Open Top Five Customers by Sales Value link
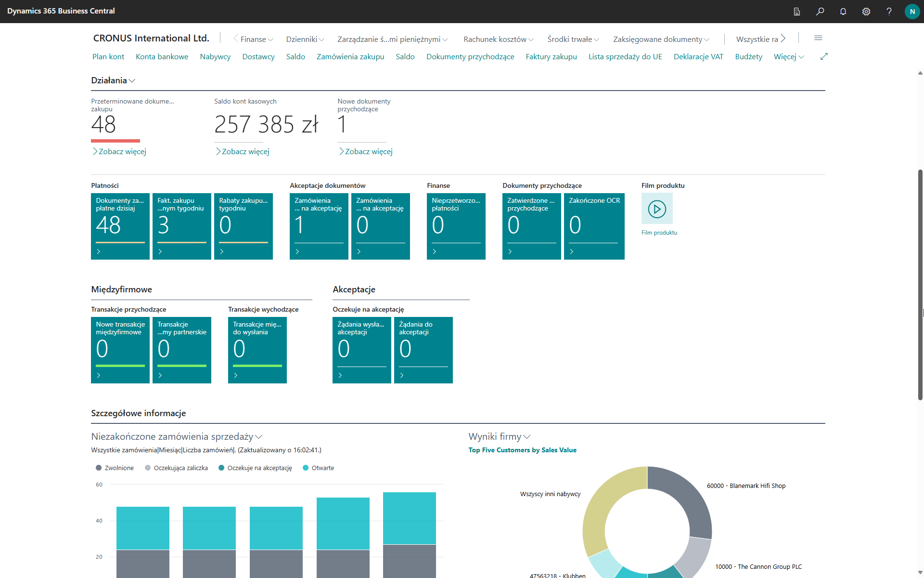This screenshot has height=578, width=924. pos(522,450)
